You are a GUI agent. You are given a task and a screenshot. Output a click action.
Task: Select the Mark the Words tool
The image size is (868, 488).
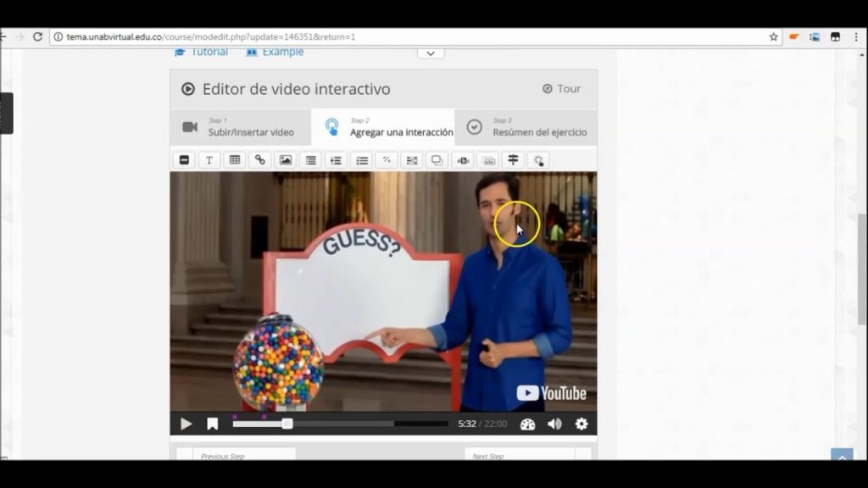pos(463,160)
